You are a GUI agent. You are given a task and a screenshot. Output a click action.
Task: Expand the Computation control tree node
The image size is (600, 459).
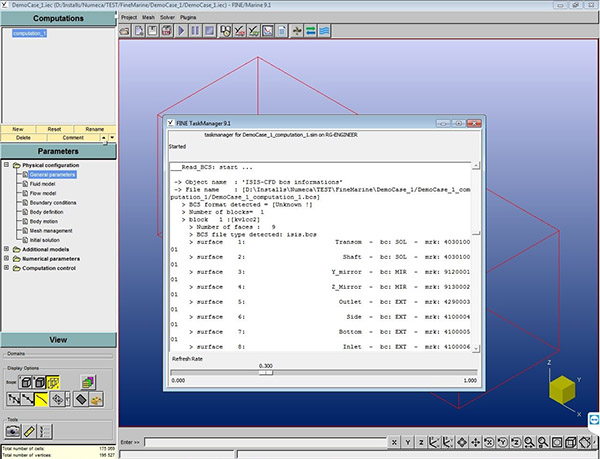click(x=6, y=268)
